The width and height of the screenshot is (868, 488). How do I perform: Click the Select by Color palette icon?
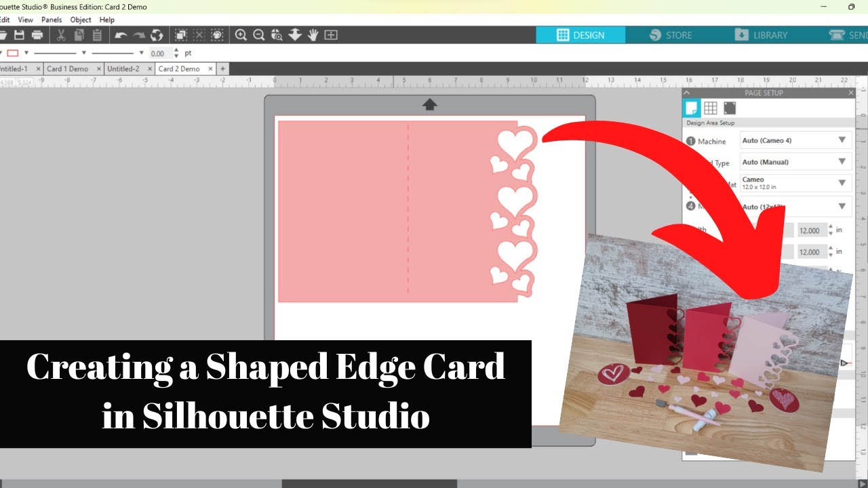point(217,35)
